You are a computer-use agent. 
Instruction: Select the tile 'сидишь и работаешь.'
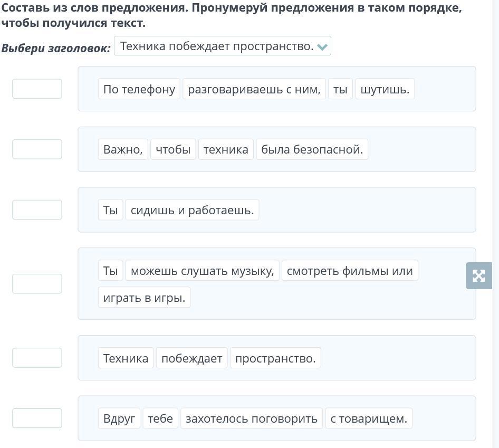click(192, 210)
